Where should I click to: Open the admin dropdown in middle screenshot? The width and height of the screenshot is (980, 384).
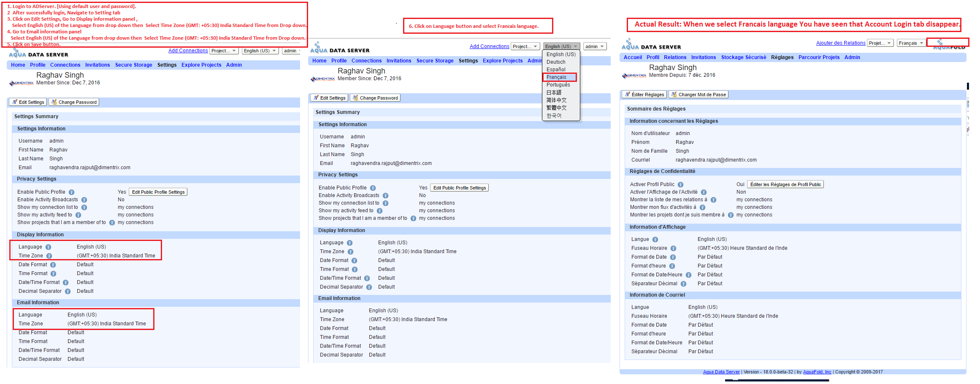pos(595,46)
